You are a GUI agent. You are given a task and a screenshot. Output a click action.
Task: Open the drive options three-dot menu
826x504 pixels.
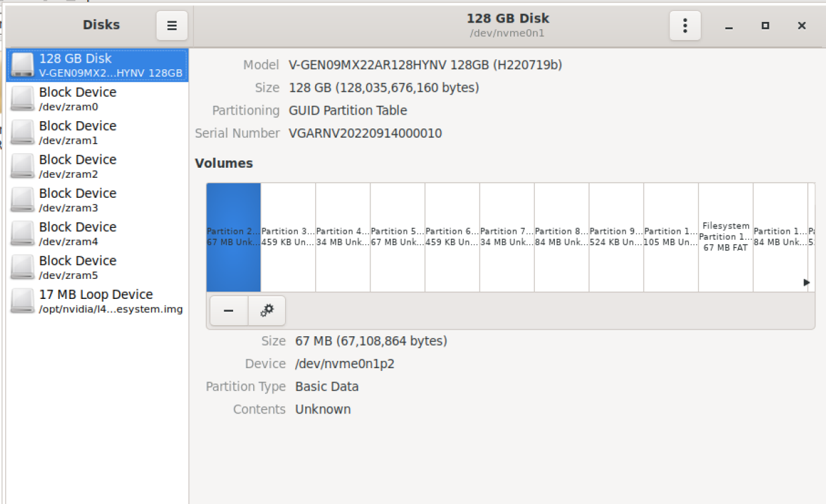[685, 26]
